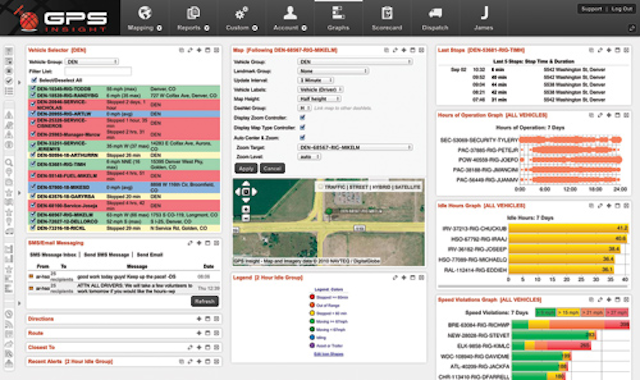Click the checkmark circle sidebar icon
640x380 pixels.
pyautogui.click(x=9, y=80)
